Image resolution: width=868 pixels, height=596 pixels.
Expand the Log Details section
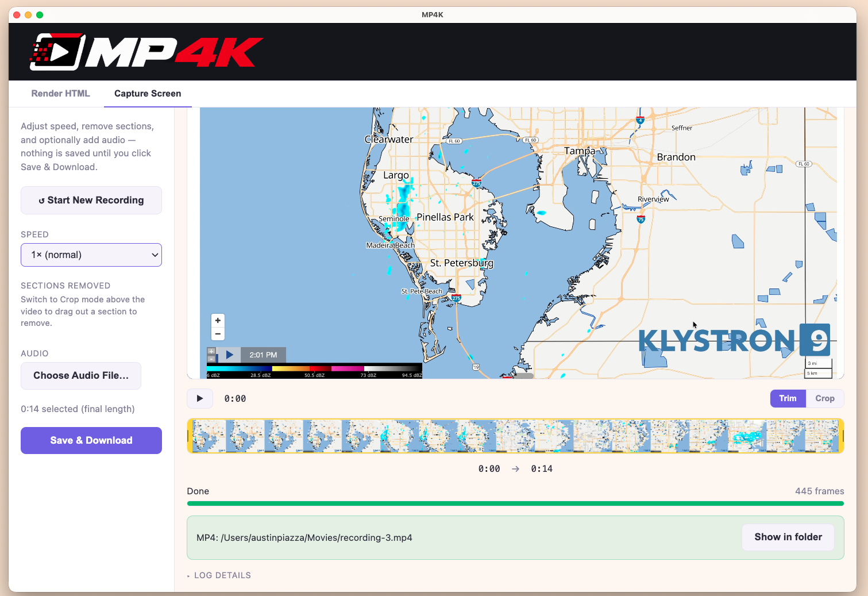pos(219,575)
